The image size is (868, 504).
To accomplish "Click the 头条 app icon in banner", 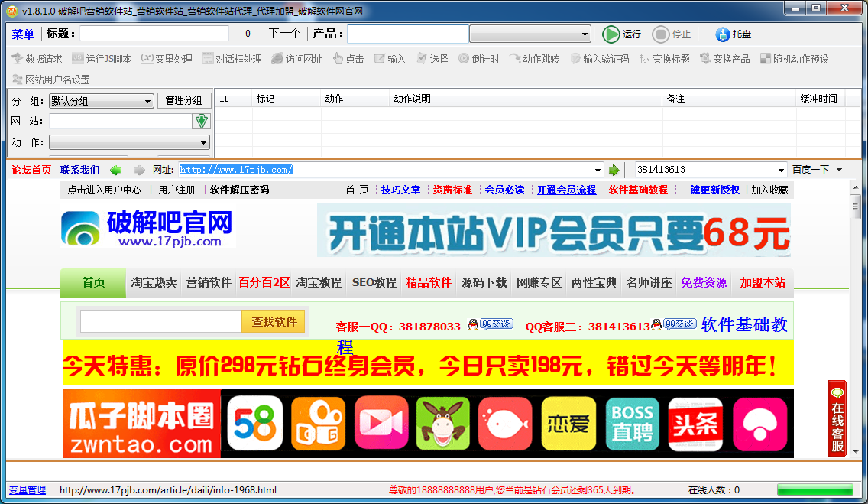I will 695,424.
